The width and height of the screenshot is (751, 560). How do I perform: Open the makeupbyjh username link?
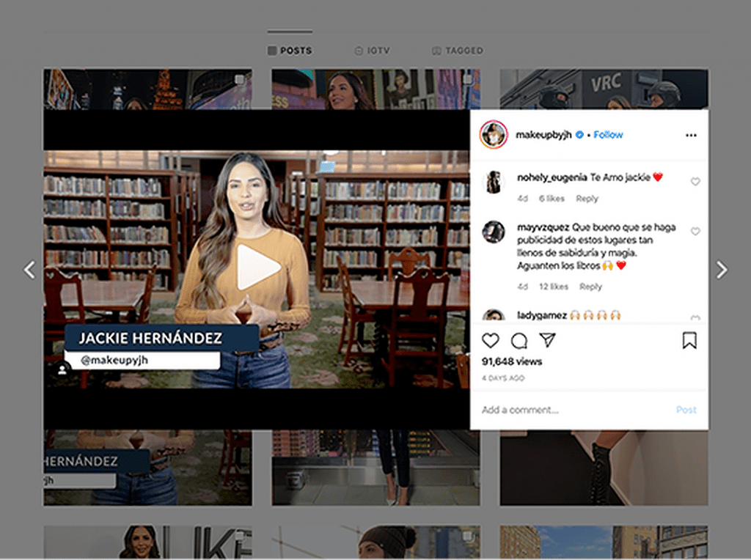[543, 135]
